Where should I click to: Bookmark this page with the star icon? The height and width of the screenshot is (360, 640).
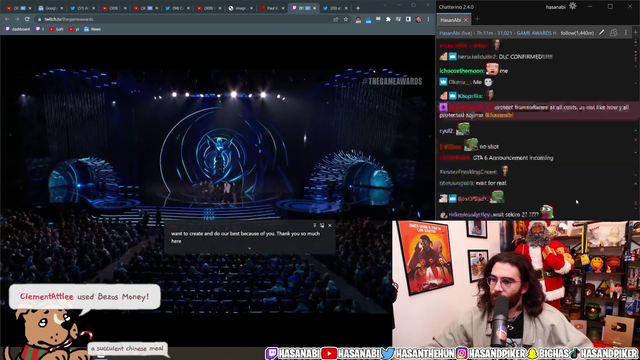(346, 19)
